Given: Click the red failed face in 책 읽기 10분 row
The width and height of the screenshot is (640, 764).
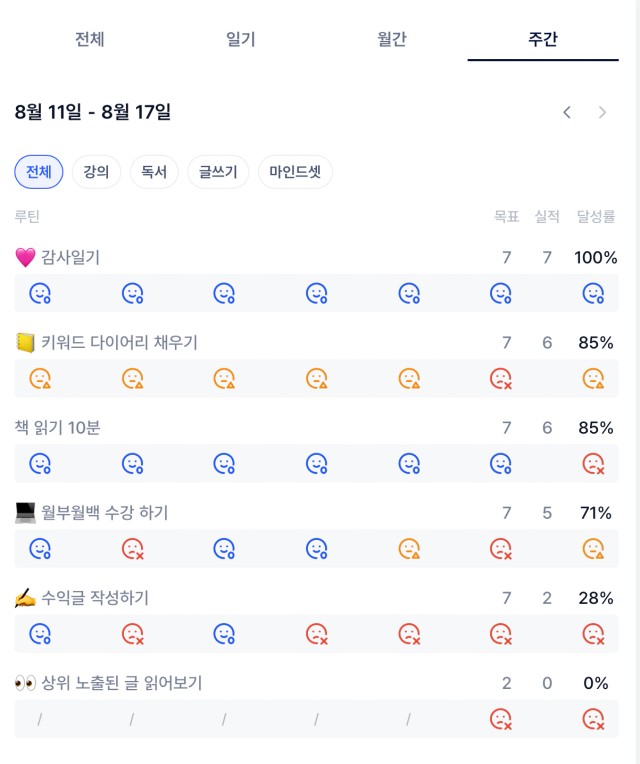Looking at the screenshot, I should tap(593, 464).
